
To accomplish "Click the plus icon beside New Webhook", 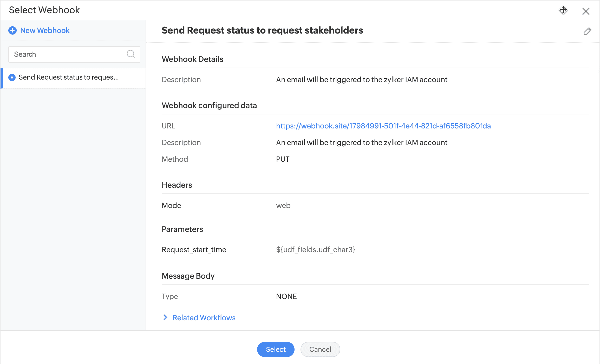I will pos(12,30).
